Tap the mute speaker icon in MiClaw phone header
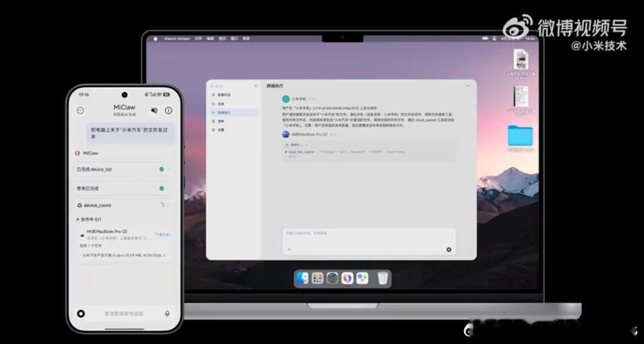644x344 pixels. [x=154, y=110]
